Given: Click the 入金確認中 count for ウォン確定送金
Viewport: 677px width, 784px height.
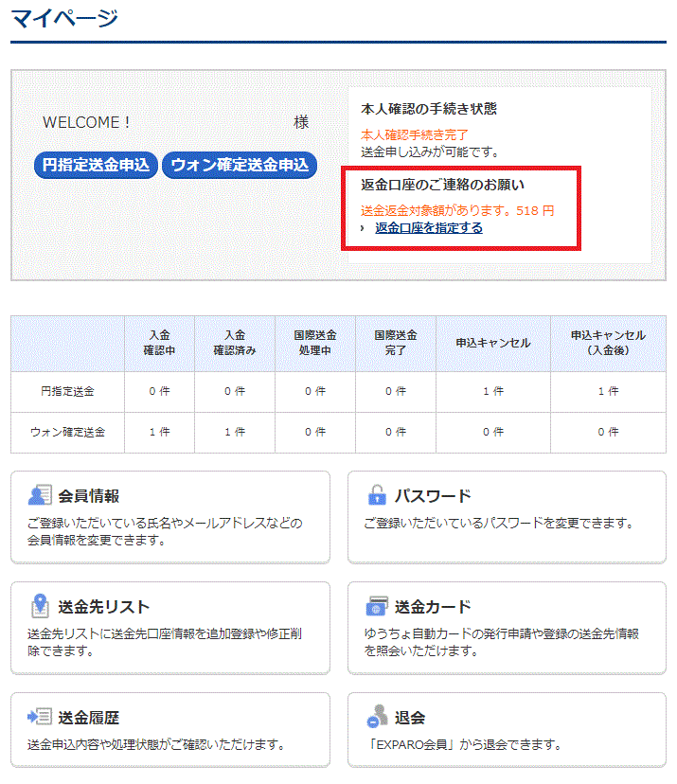Looking at the screenshot, I should [x=159, y=432].
